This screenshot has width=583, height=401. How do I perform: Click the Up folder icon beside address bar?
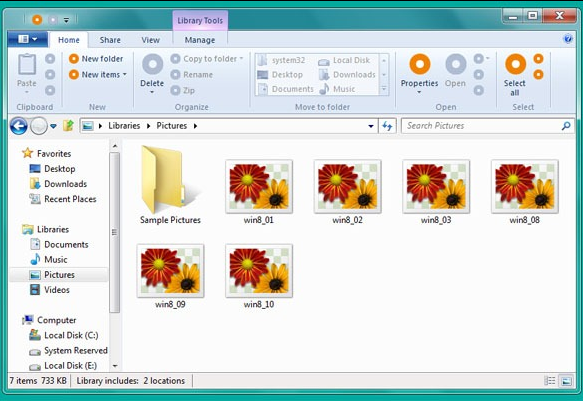pyautogui.click(x=68, y=126)
